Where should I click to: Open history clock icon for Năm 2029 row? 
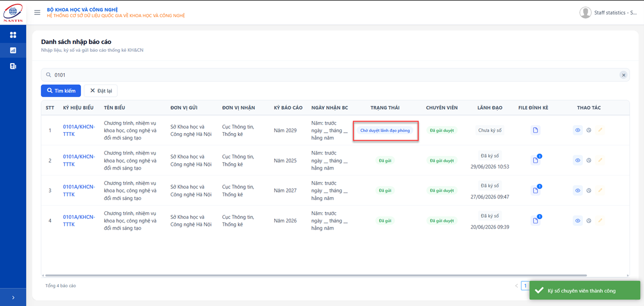[x=589, y=130]
